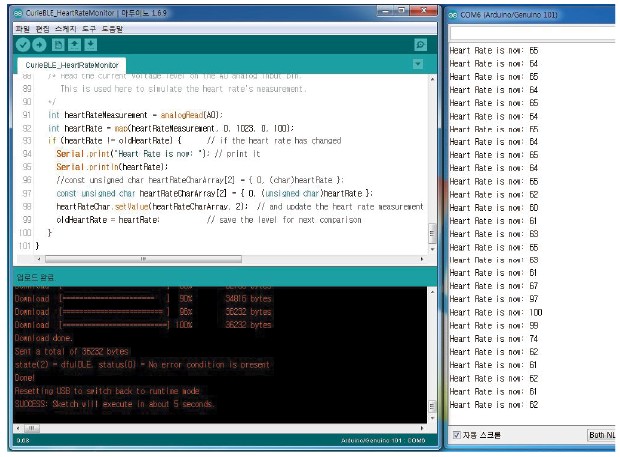This screenshot has width=620, height=457.
Task: Select the CurieBLE_HeartRateMonitor sketch tab
Action: 72,65
